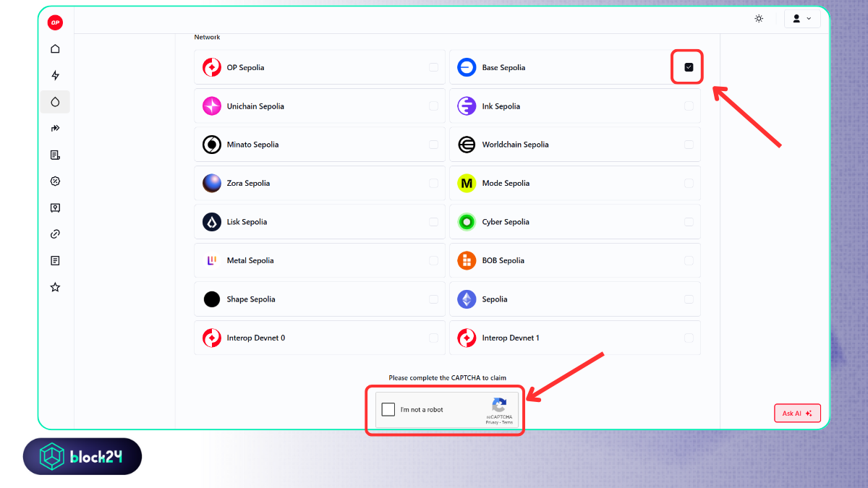This screenshot has height=488, width=868.
Task: Click the Lisk Sepolia logo
Action: tap(212, 222)
